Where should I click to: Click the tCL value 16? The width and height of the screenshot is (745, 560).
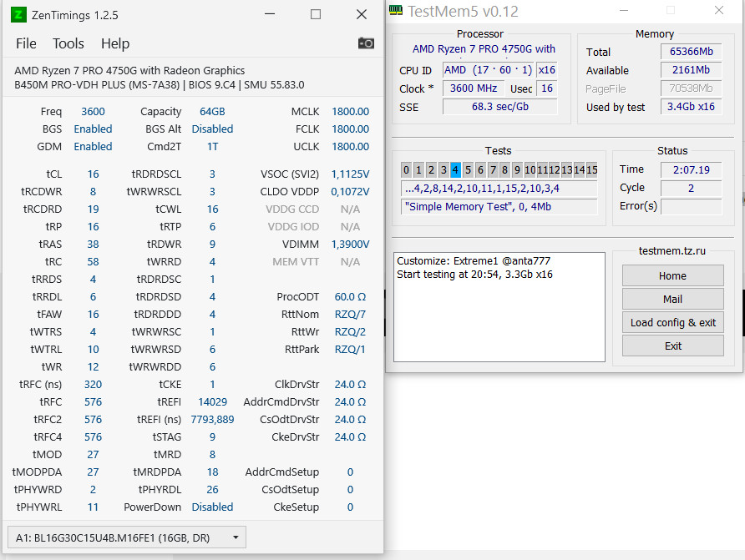click(94, 174)
